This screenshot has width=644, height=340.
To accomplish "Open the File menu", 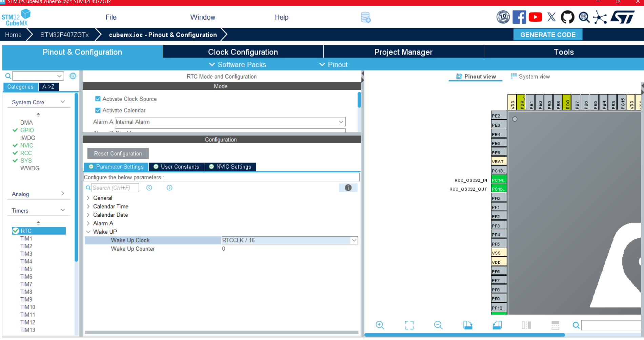I will click(x=111, y=17).
